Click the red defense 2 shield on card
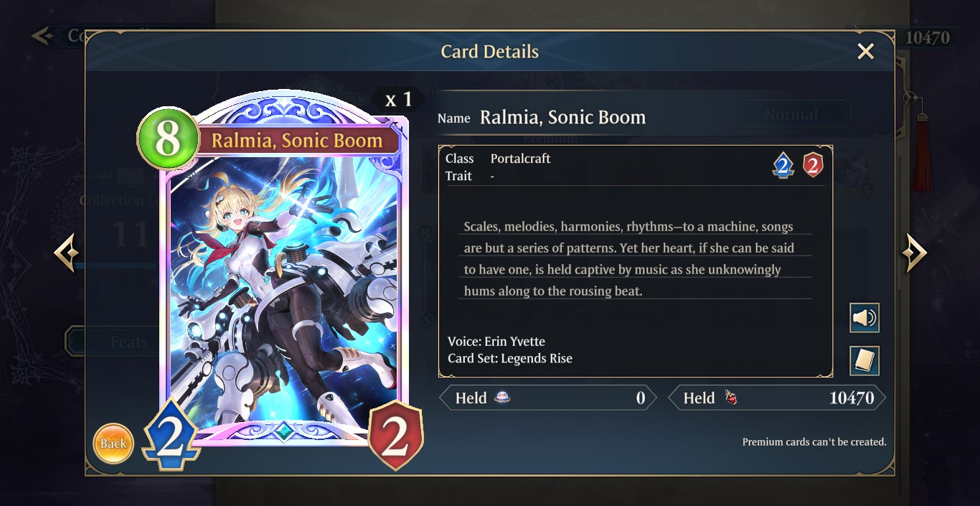Screen dimensions: 980x506 (x=395, y=436)
